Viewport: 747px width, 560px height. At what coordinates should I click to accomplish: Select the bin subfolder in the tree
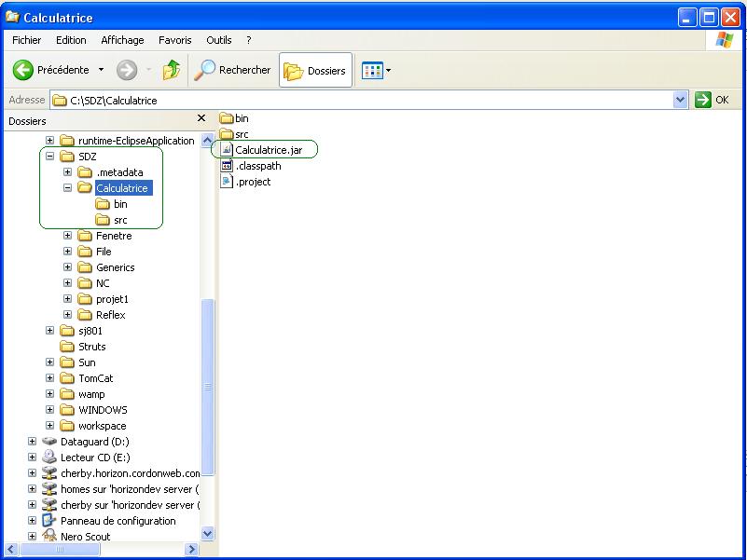[x=111, y=204]
